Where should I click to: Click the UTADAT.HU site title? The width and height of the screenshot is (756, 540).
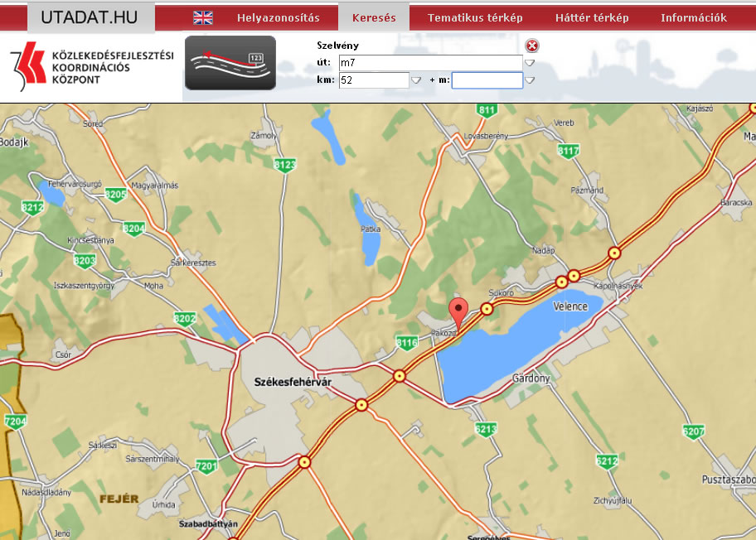tap(90, 17)
